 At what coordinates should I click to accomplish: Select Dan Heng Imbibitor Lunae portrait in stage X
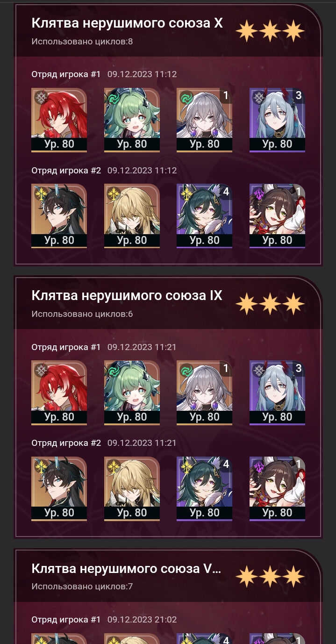59,215
